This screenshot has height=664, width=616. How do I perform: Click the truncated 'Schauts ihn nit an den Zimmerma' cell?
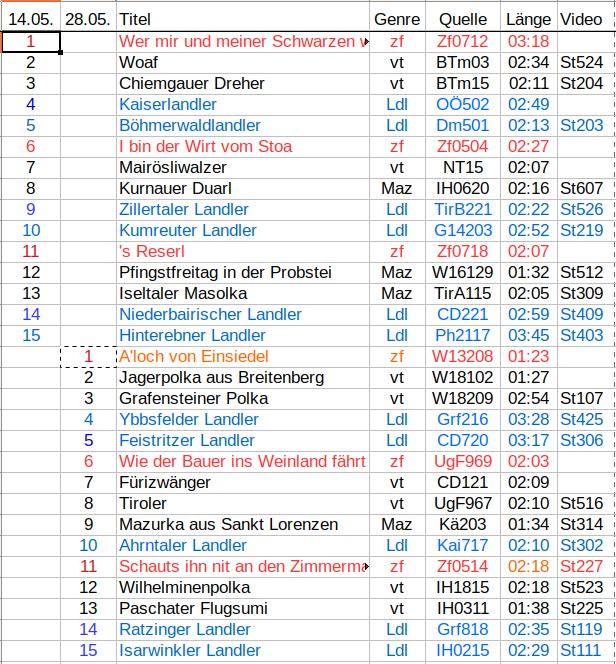coord(240,566)
